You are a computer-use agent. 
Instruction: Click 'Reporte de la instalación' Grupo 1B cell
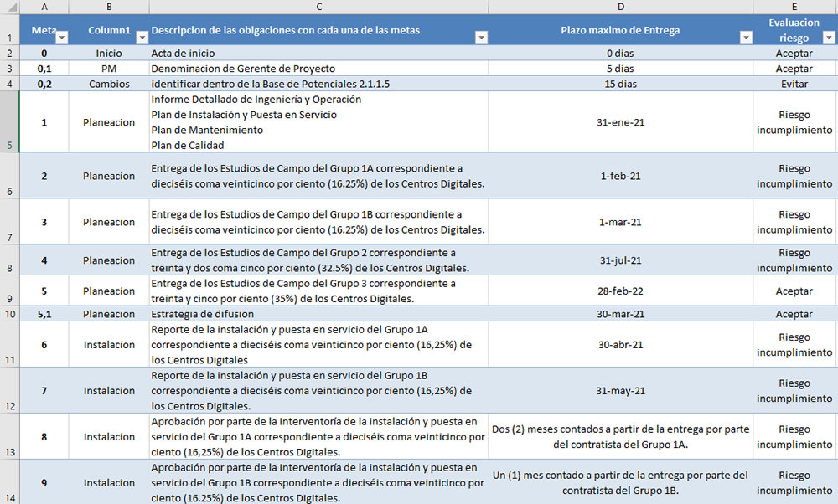(x=318, y=390)
